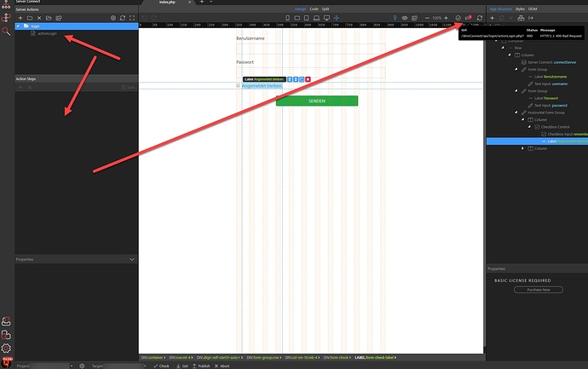Click Abort in the bottom bar
The width and height of the screenshot is (588, 369).
click(222, 366)
